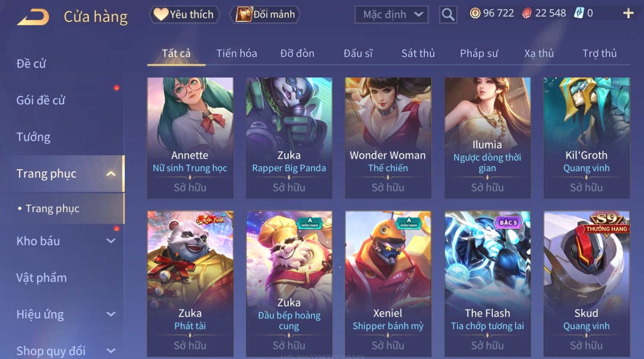Screen dimensions: 644x359
Task: Switch to the Sát thủ tab
Action: 418,53
